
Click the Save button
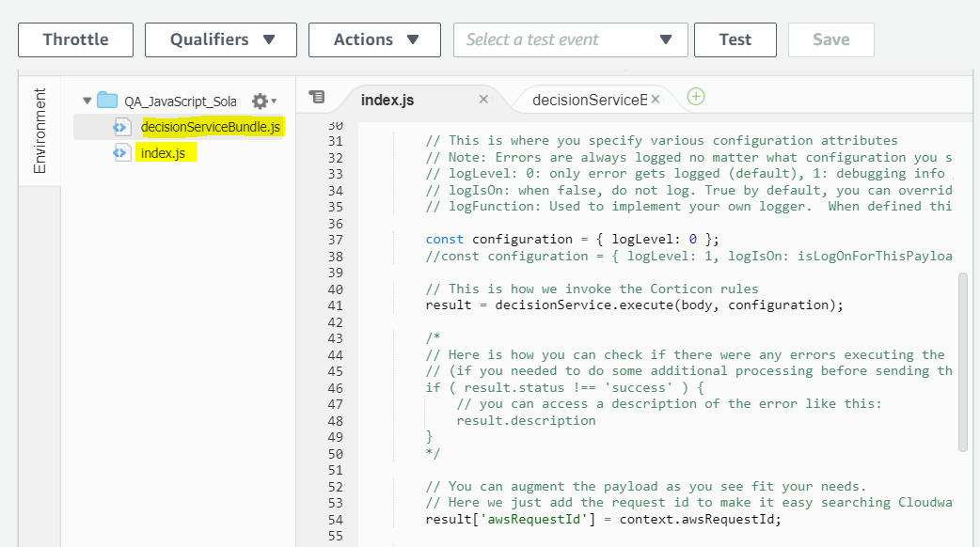[x=830, y=39]
